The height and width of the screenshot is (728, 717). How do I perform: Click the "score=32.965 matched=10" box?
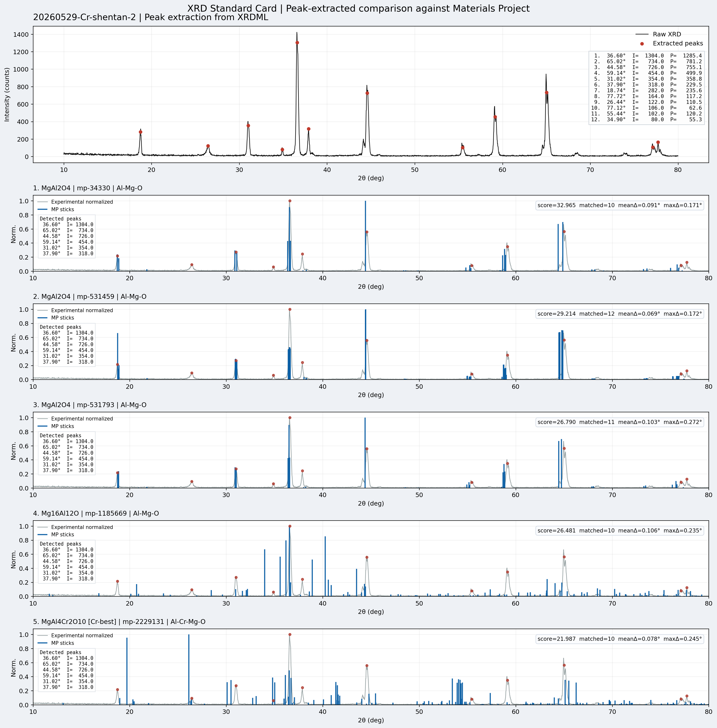coord(619,206)
